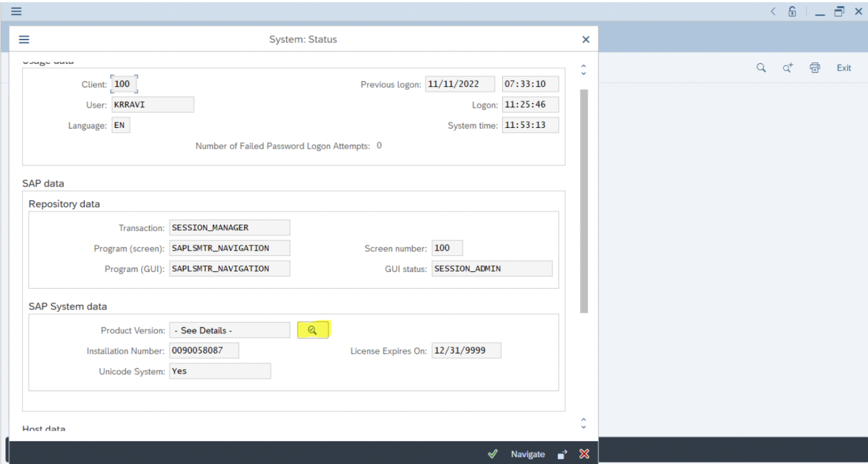Click the Print icon in the toolbar

814,68
